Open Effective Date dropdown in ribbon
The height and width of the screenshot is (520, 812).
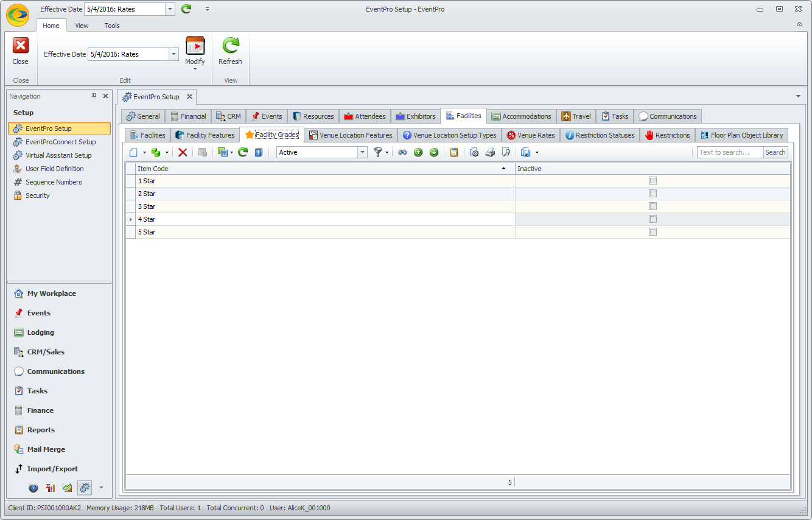coord(173,54)
